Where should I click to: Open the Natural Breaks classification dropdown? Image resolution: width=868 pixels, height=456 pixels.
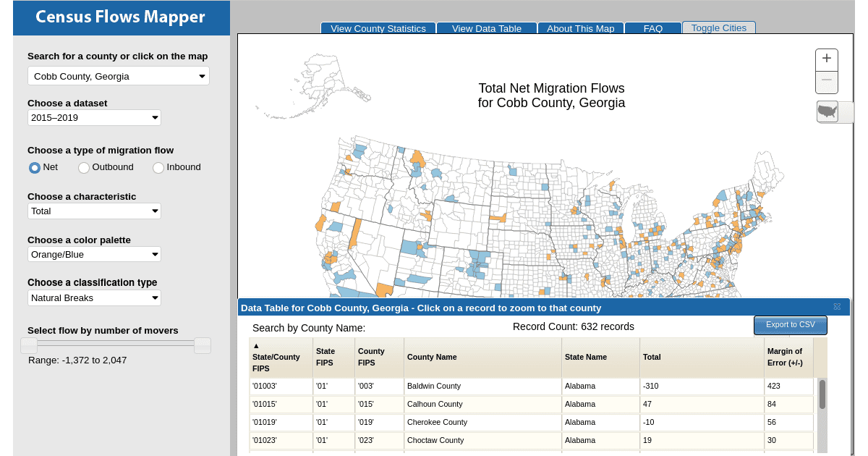pyautogui.click(x=94, y=297)
